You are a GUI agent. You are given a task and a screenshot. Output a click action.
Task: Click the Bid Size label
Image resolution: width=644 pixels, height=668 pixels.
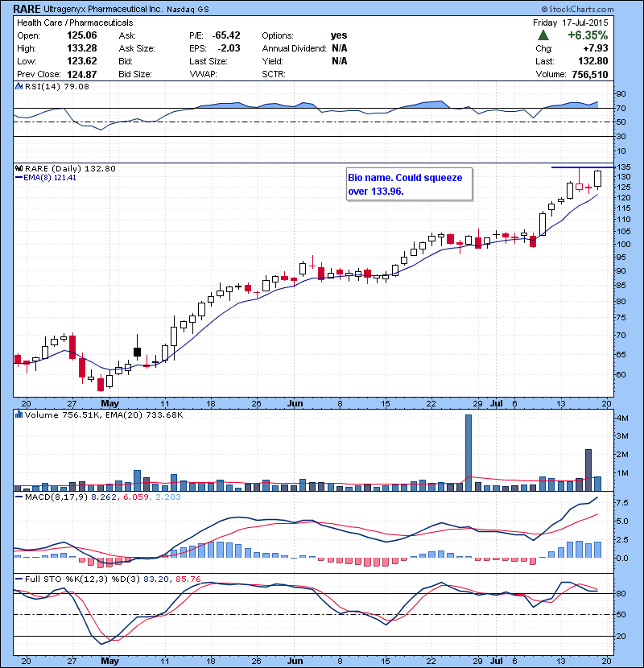135,74
